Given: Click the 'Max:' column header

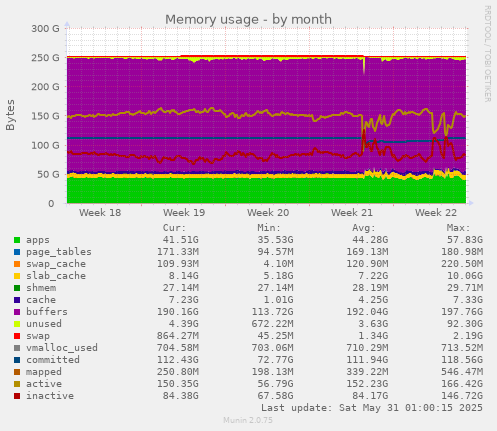Looking at the screenshot, I should click(x=458, y=228).
